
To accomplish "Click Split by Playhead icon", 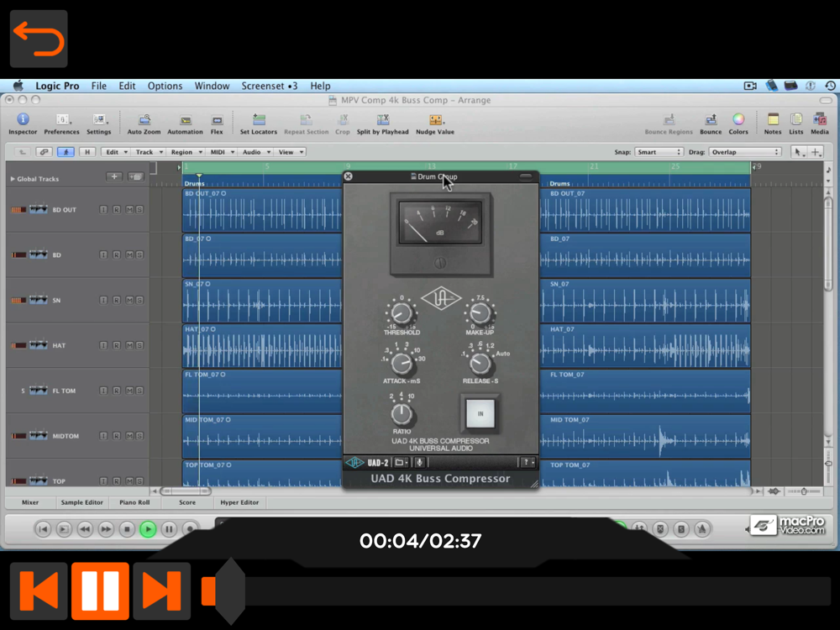I will point(383,123).
